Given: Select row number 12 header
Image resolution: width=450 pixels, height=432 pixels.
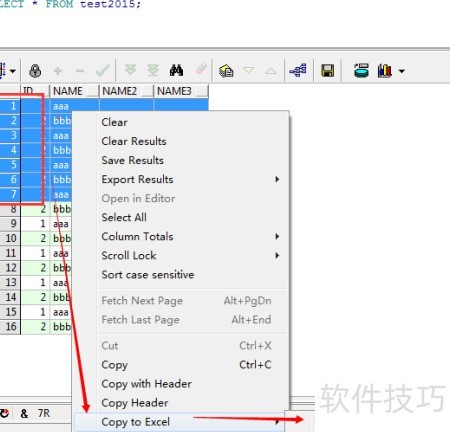Looking at the screenshot, I should pyautogui.click(x=10, y=268).
